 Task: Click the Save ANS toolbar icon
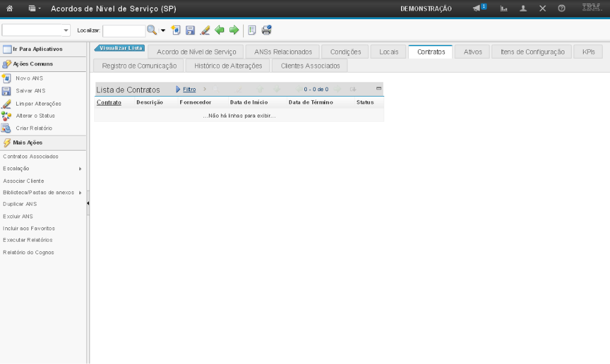pyautogui.click(x=190, y=30)
